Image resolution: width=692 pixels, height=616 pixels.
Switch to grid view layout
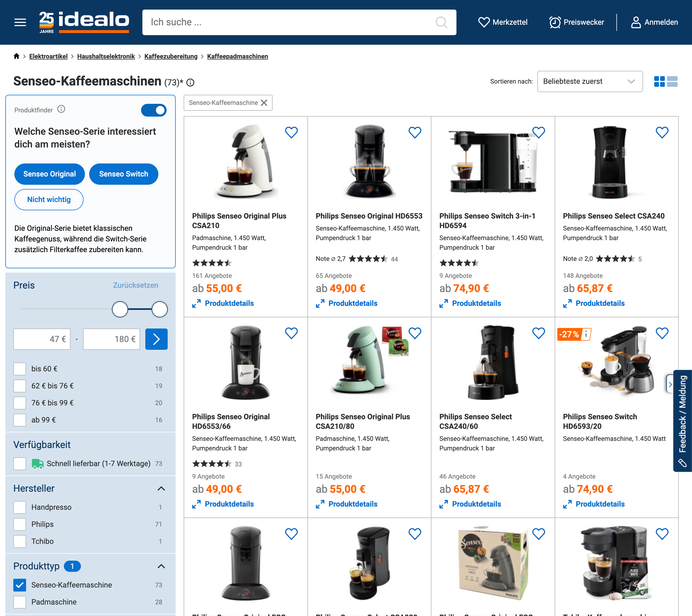point(659,81)
